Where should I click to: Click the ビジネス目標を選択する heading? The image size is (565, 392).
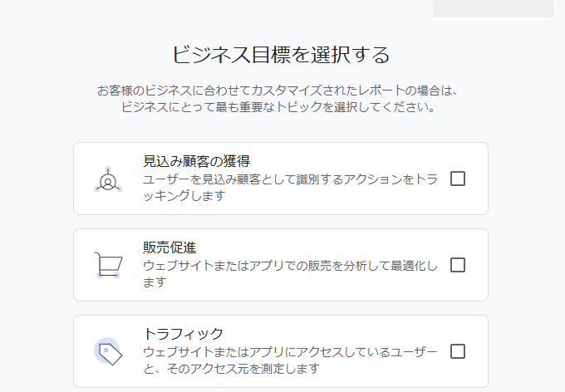coord(281,55)
